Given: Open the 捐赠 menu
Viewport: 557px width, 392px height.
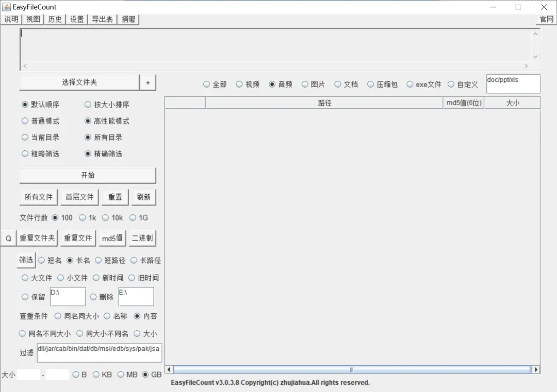Looking at the screenshot, I should (x=128, y=19).
